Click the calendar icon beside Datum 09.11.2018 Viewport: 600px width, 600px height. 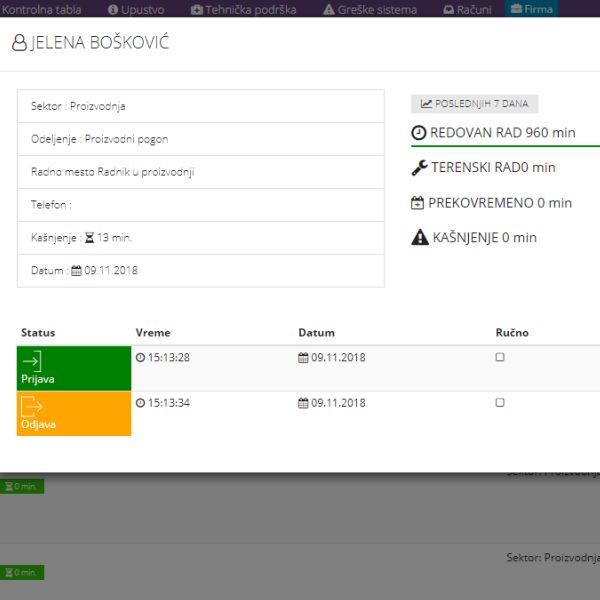point(77,271)
